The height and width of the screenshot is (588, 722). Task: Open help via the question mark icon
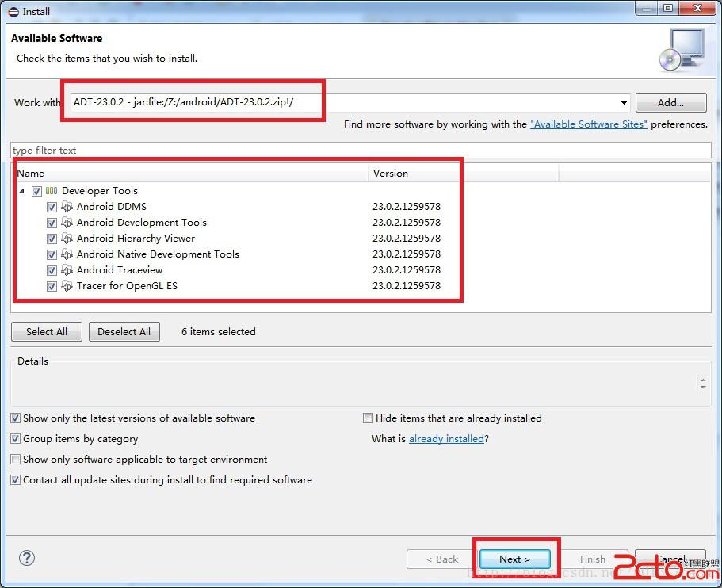(x=27, y=558)
